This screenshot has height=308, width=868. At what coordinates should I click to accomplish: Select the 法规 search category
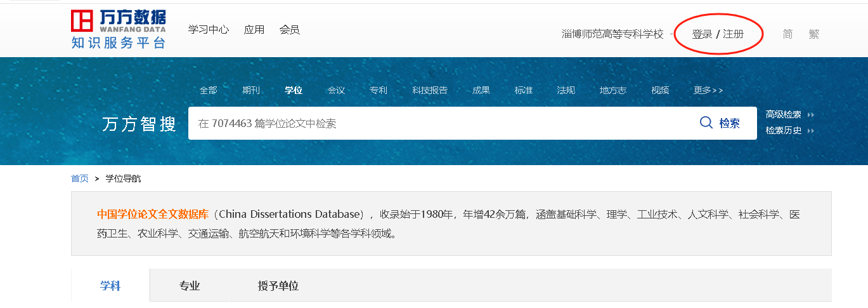click(566, 90)
